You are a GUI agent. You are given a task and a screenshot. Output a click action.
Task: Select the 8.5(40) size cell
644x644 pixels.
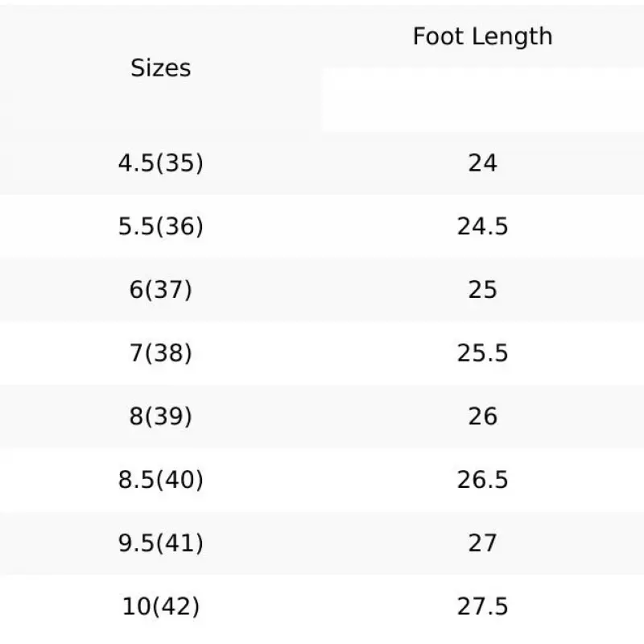coord(161,480)
